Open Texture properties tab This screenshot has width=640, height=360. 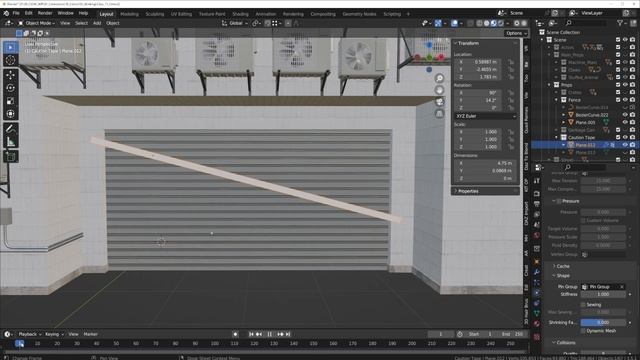537,337
